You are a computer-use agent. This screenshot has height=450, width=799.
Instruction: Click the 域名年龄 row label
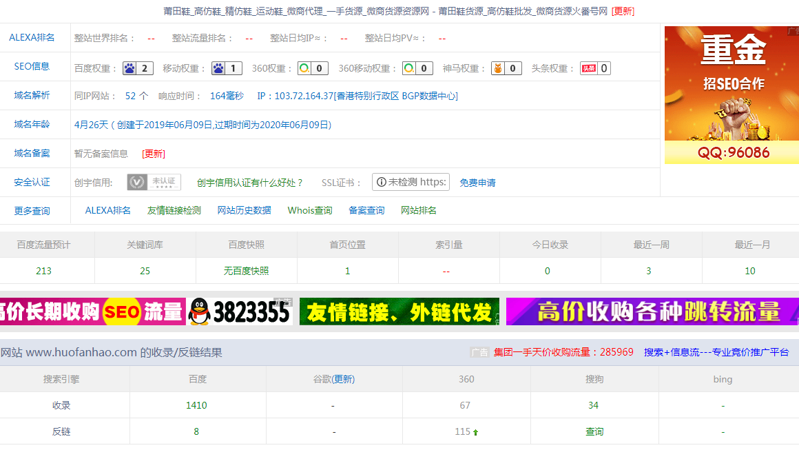click(x=32, y=124)
